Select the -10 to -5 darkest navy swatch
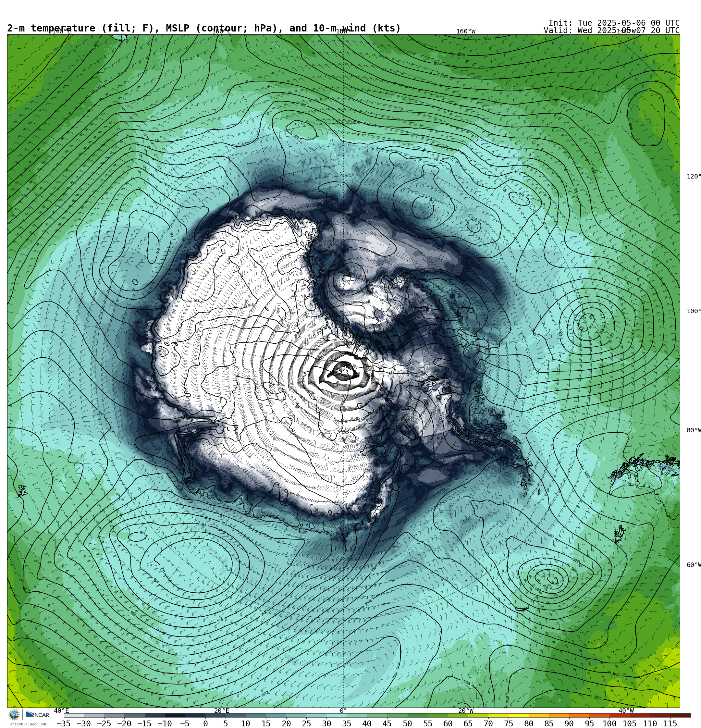 175,715
